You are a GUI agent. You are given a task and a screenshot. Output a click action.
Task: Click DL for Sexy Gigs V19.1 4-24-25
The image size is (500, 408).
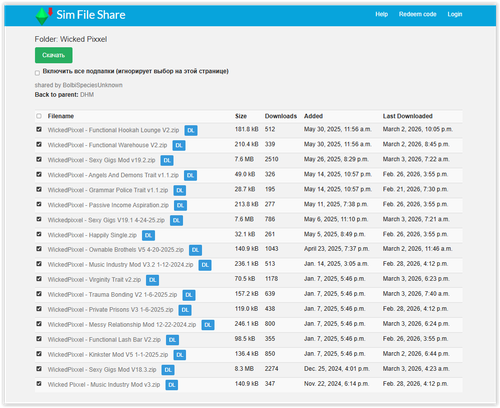click(176, 220)
